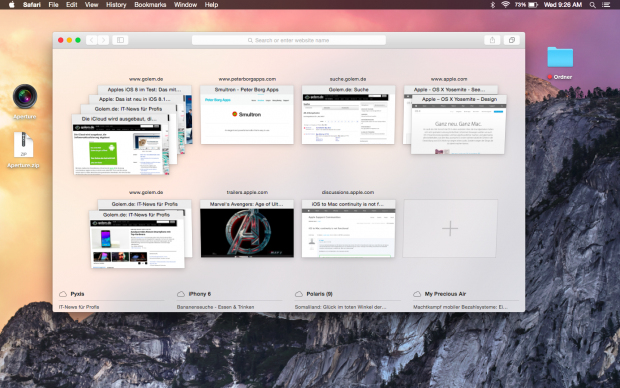Go back with the back arrow
Screen dimensions: 620x388
pyautogui.click(x=92, y=40)
